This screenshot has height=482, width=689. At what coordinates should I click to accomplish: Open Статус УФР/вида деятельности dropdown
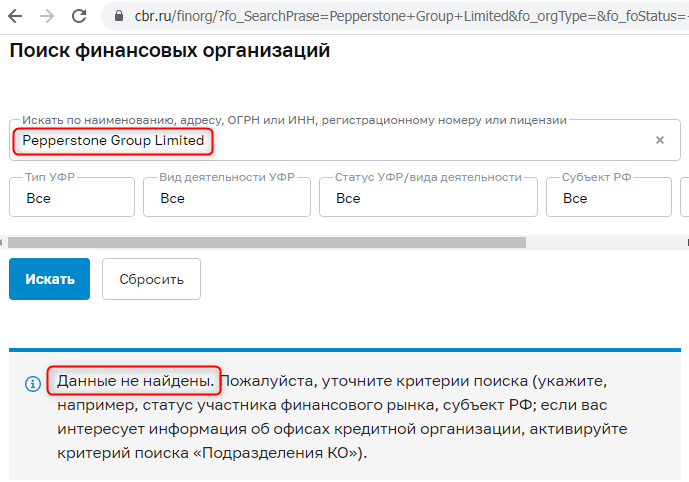pos(428,197)
